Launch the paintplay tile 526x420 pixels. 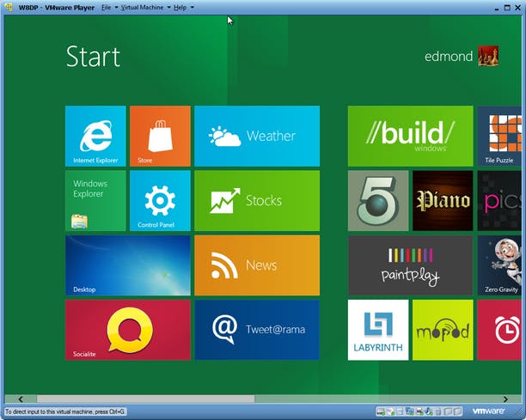tap(411, 265)
